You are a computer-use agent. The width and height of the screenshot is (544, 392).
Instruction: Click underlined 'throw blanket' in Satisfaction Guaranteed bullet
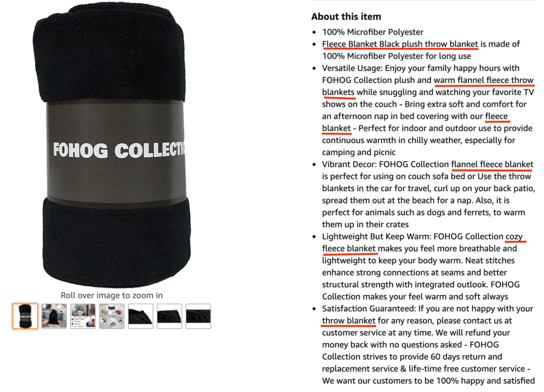tap(348, 321)
